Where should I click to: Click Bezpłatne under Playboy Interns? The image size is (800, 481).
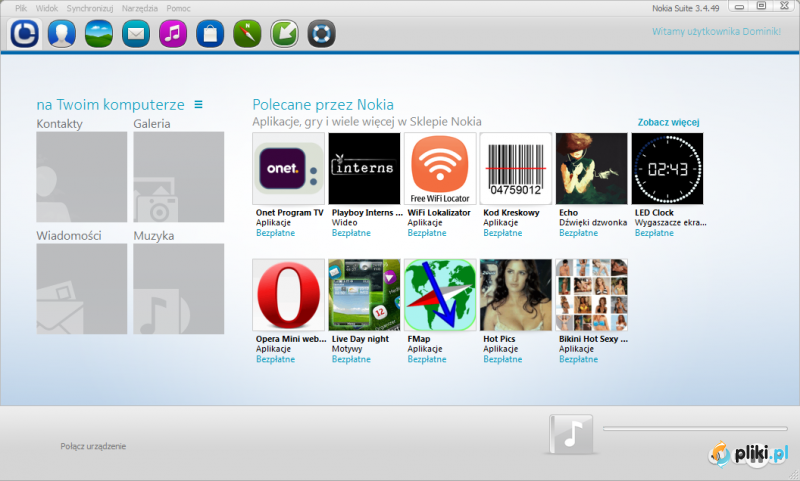351,233
